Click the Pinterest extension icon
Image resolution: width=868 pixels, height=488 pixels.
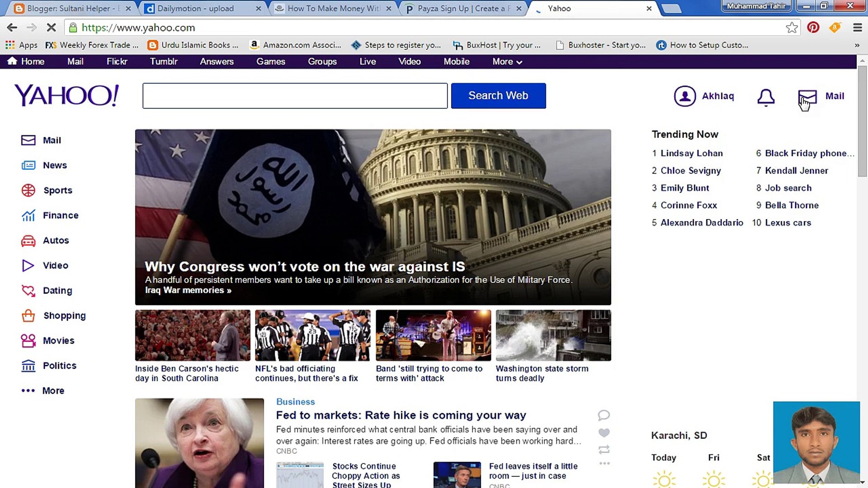[813, 28]
